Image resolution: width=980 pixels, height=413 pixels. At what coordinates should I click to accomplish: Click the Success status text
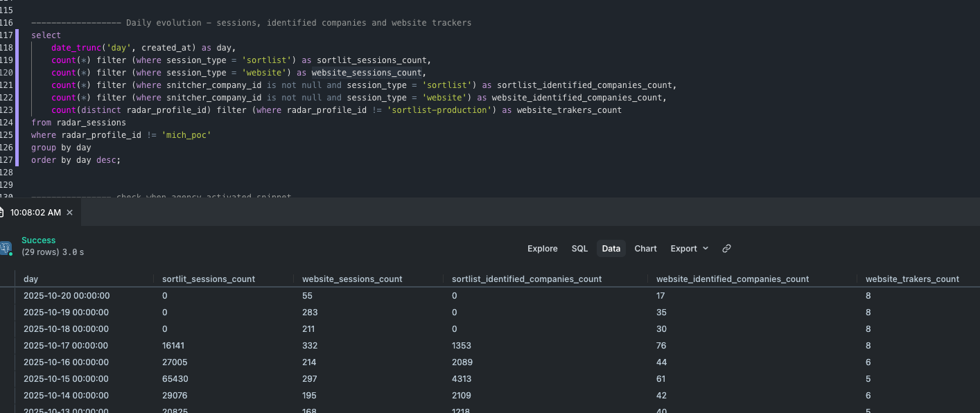[38, 240]
